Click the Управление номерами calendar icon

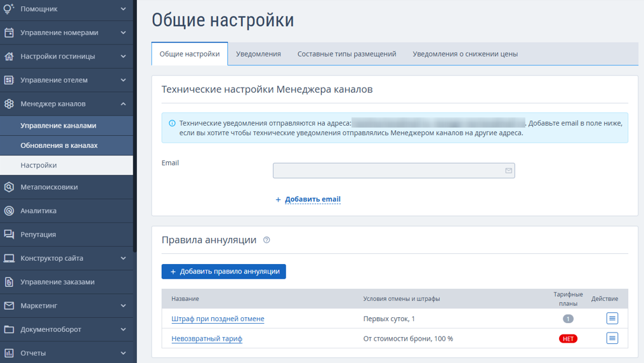pos(9,32)
